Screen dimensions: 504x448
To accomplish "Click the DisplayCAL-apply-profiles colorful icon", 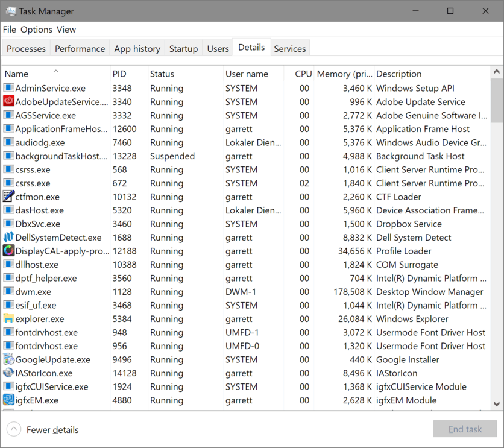I will 8,250.
